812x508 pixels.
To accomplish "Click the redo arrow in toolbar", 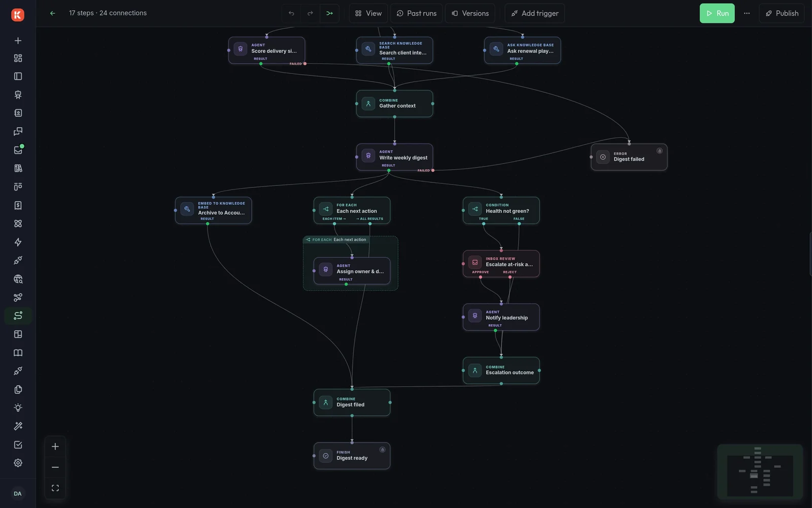I will coord(310,13).
